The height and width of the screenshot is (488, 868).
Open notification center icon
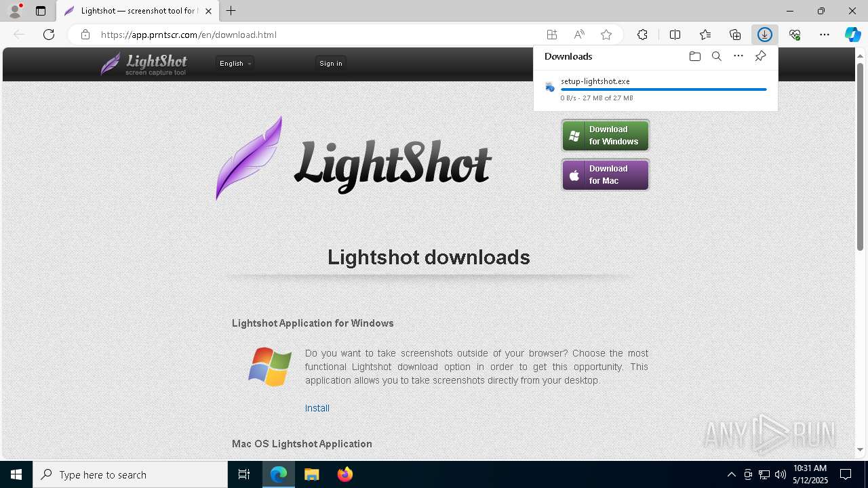click(846, 474)
